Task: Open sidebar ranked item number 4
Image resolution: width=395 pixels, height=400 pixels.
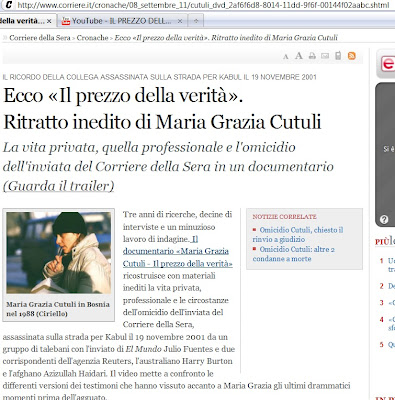Action: coord(387,324)
